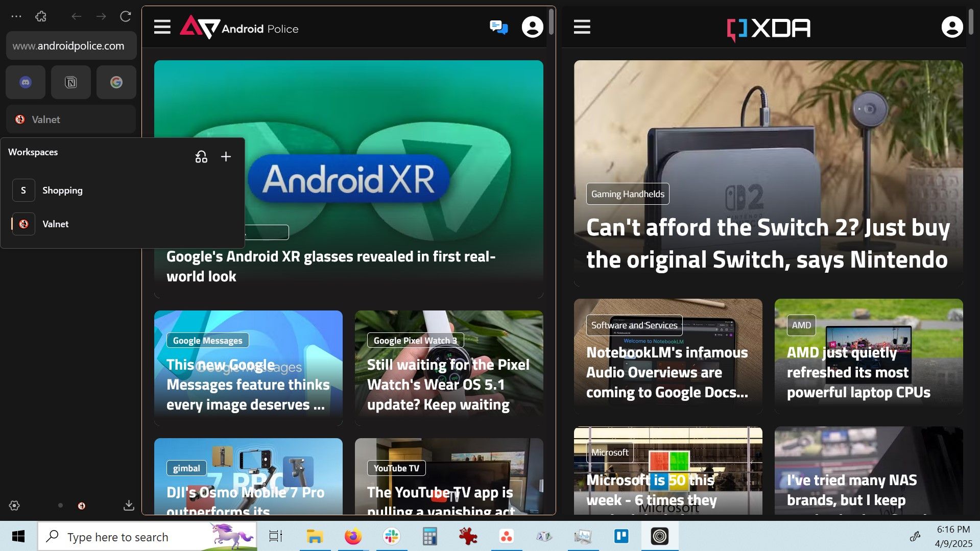Open the workspace management icon beside the plus
The image size is (980, 551).
coord(201,157)
